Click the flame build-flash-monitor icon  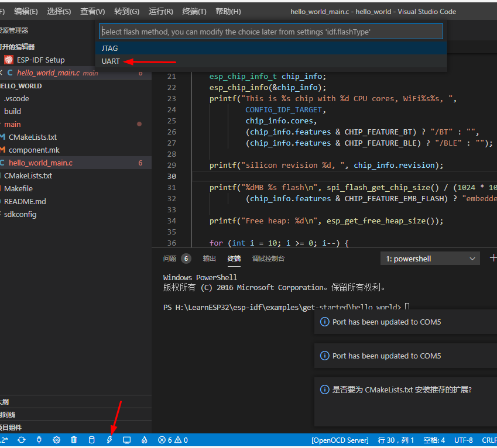[144, 440]
